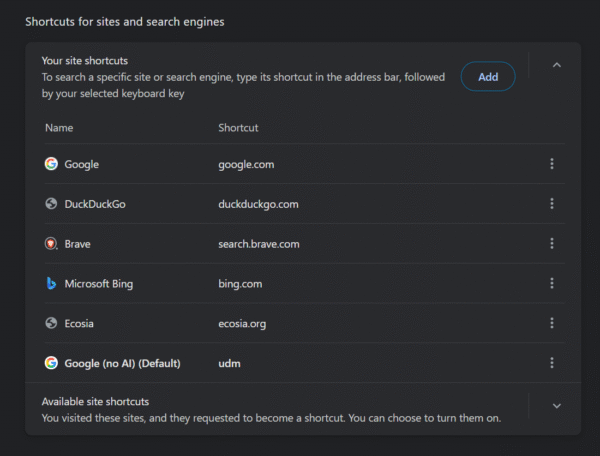Click the Google (no AI) logo icon
Image resolution: width=600 pixels, height=456 pixels.
(51, 363)
